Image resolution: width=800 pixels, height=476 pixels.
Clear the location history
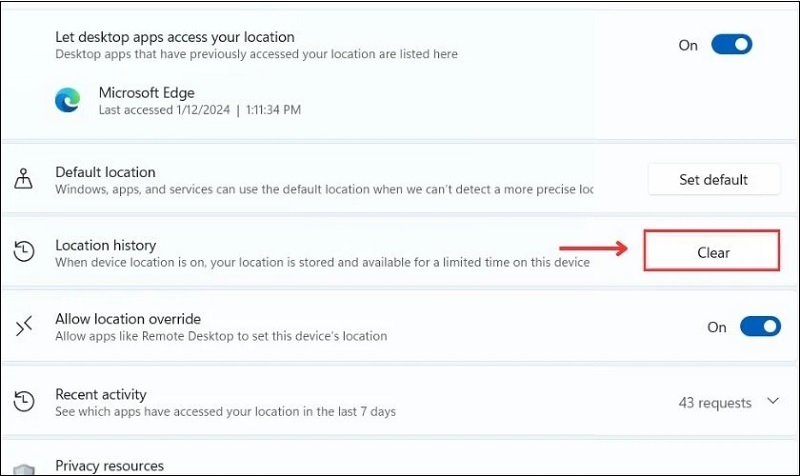point(713,252)
